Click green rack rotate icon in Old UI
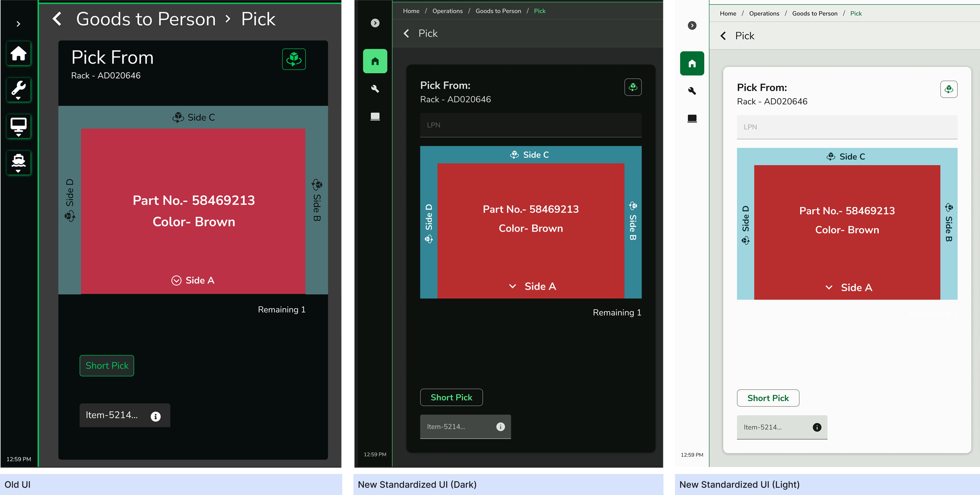Image resolution: width=980 pixels, height=495 pixels. (x=294, y=59)
